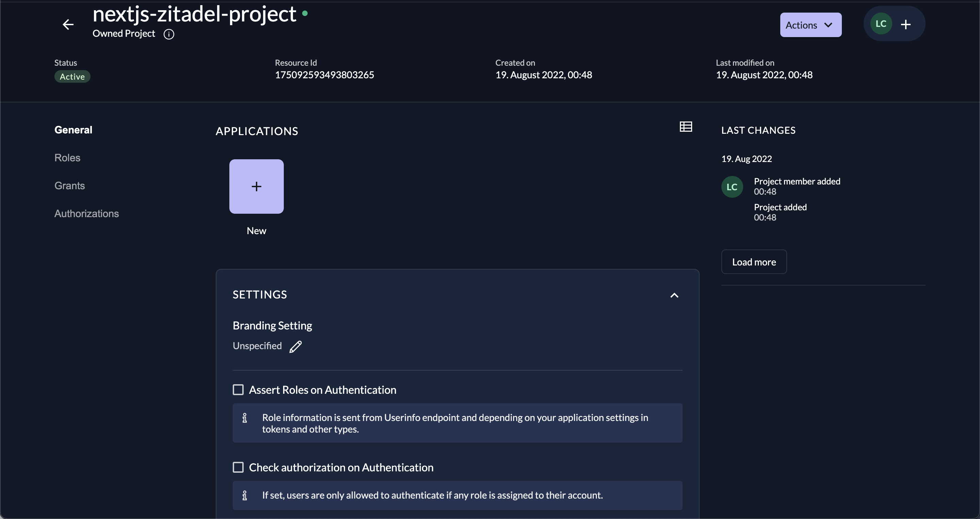Click the LC avatar in the header

(881, 24)
